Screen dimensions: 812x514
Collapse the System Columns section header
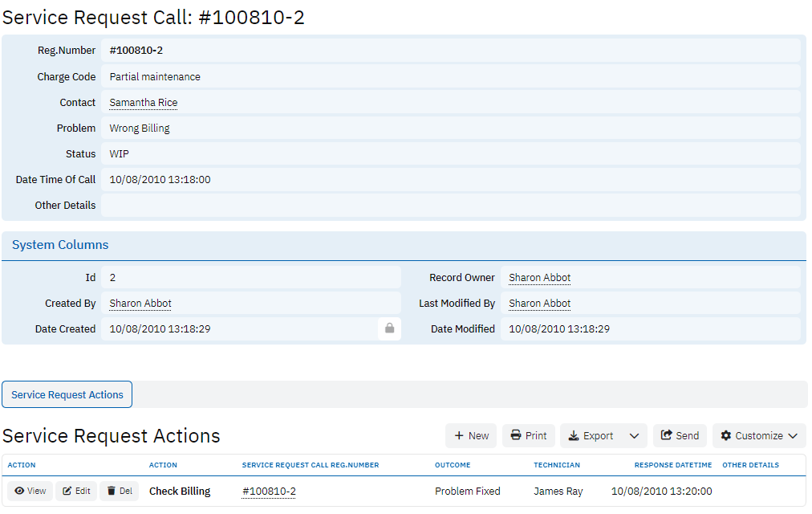click(x=60, y=245)
